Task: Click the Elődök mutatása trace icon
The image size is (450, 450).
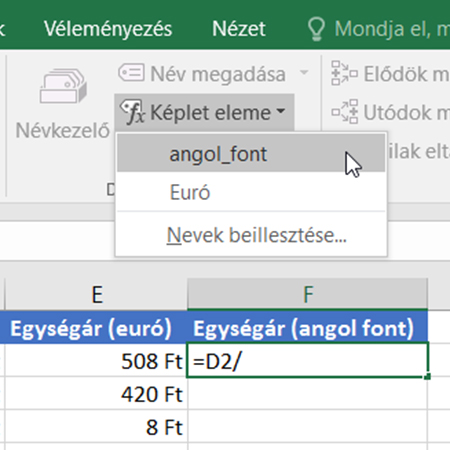Action: pos(344,73)
